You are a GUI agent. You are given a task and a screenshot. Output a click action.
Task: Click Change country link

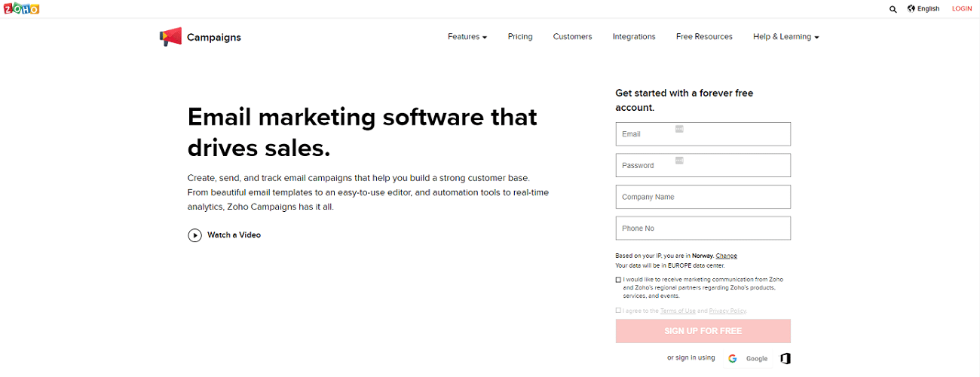[x=727, y=256]
